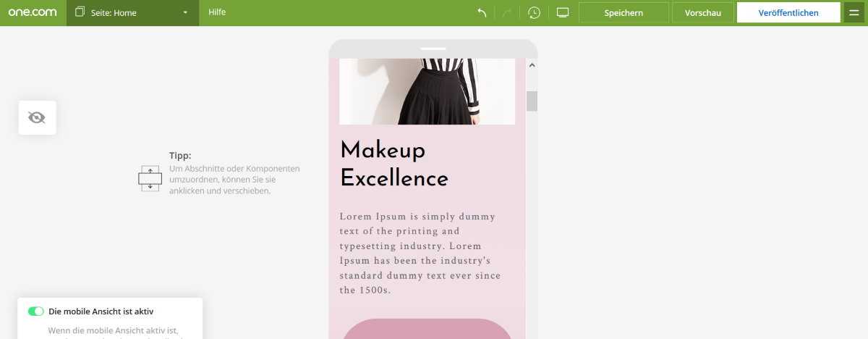The width and height of the screenshot is (868, 339).
Task: Select the model photo in mobile preview
Action: [427, 91]
